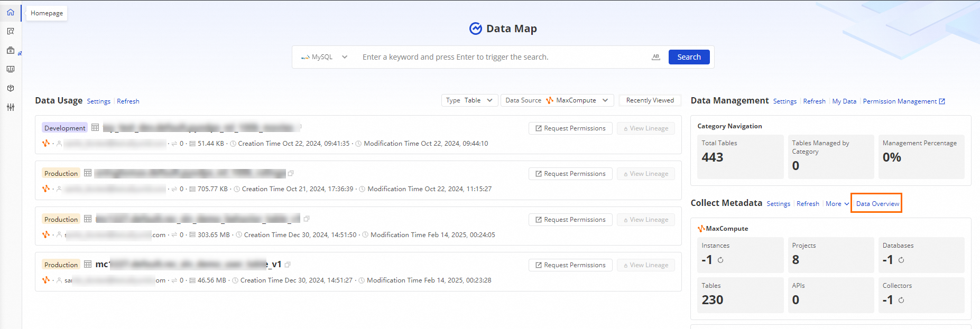
Task: Expand the MySQL search type dropdown
Action: (x=324, y=57)
